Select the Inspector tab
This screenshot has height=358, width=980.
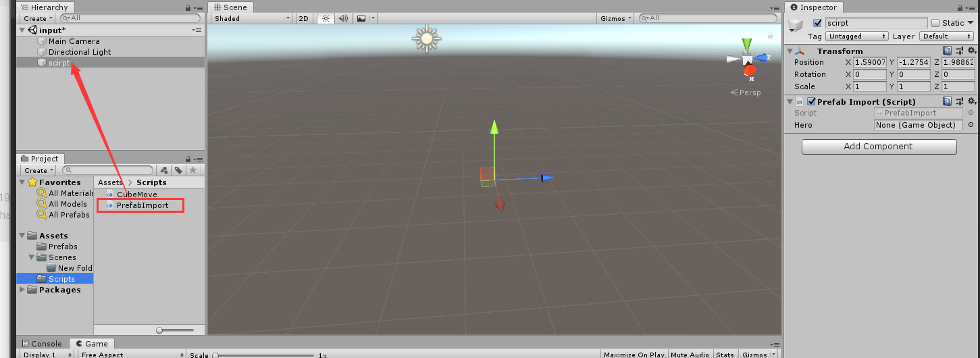(813, 7)
